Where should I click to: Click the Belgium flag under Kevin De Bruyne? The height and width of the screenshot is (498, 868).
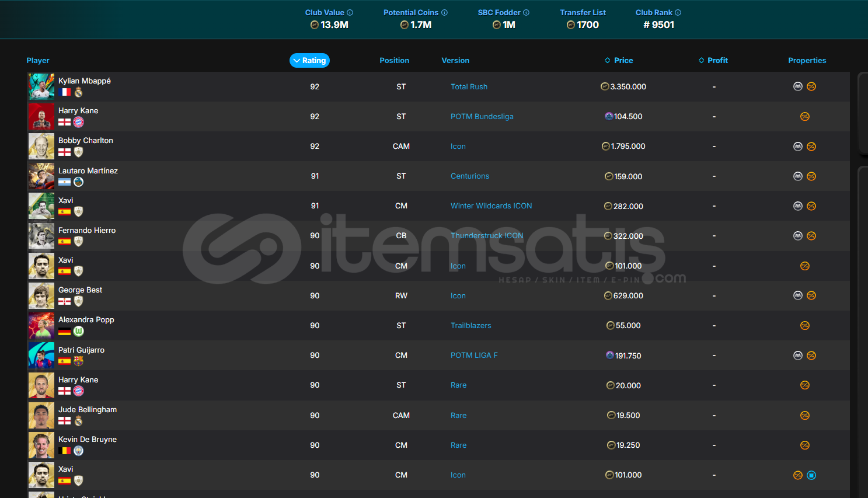coord(64,451)
